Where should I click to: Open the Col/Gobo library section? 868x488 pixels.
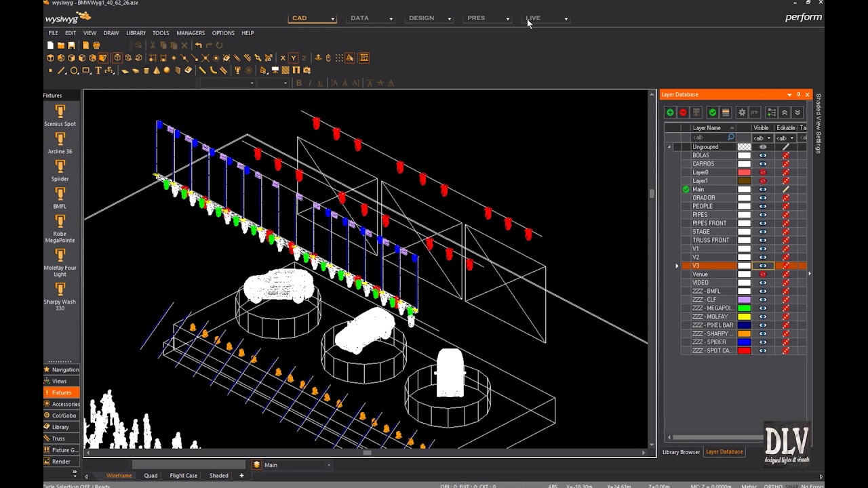[x=64, y=415]
